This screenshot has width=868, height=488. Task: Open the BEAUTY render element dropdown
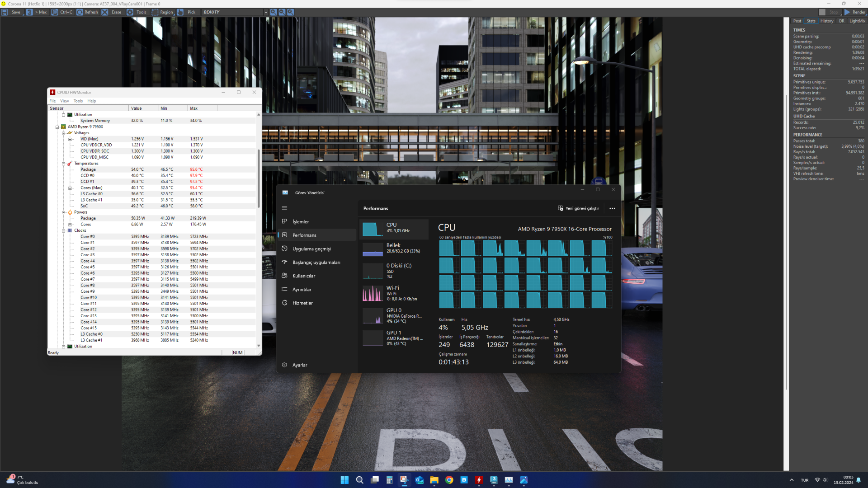265,12
